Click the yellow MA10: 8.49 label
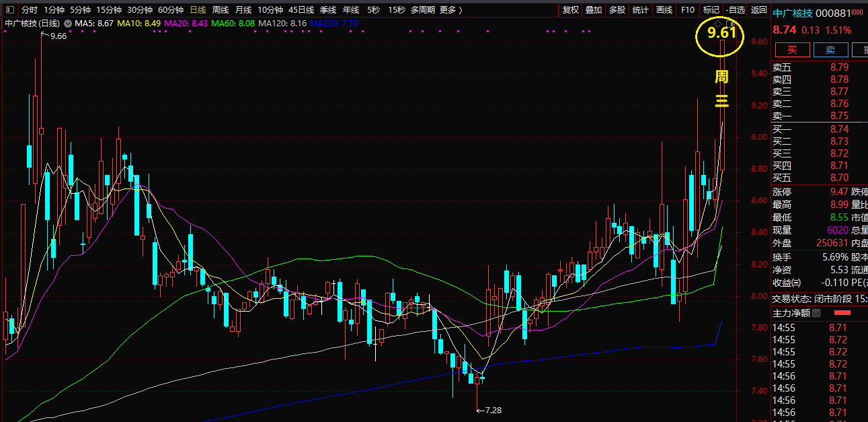Image resolution: width=868 pixels, height=422 pixels. click(139, 24)
